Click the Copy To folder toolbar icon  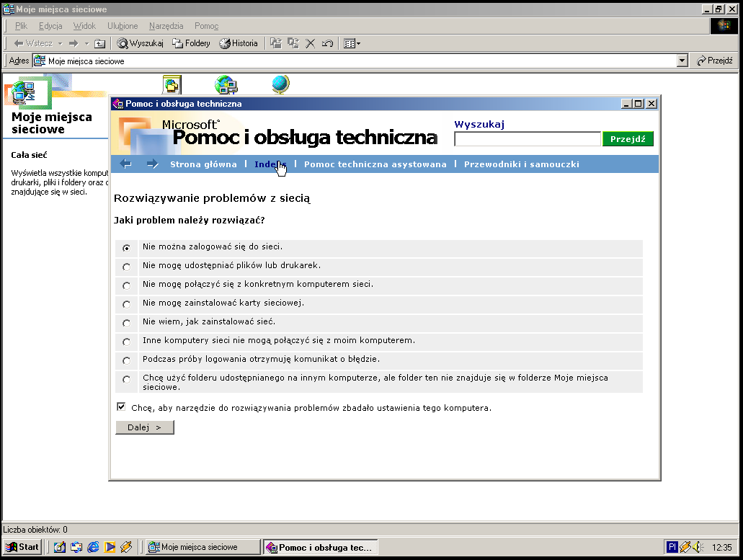293,43
